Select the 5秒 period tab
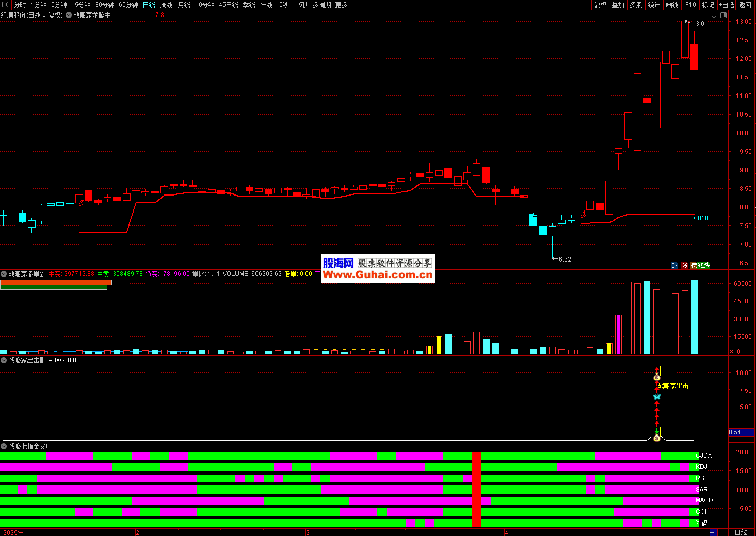This screenshot has width=756, height=536. click(x=284, y=5)
